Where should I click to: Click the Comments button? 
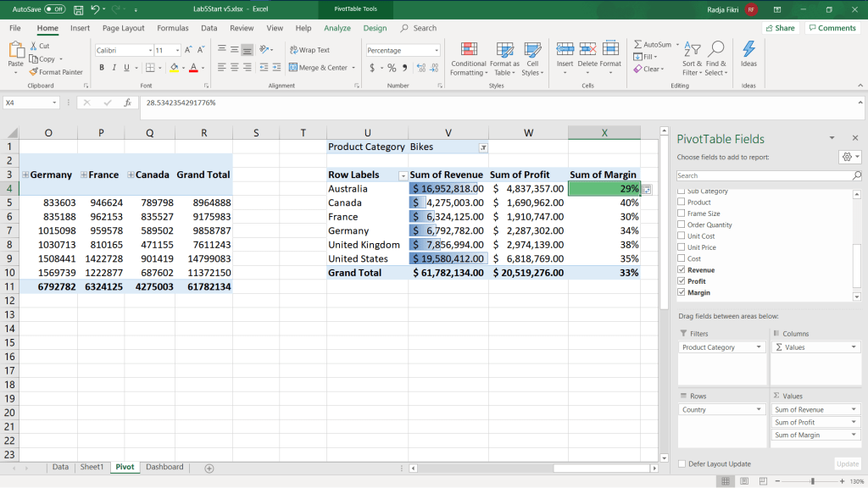(832, 28)
